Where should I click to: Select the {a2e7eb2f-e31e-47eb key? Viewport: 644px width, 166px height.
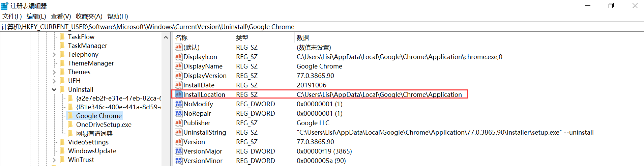[119, 98]
